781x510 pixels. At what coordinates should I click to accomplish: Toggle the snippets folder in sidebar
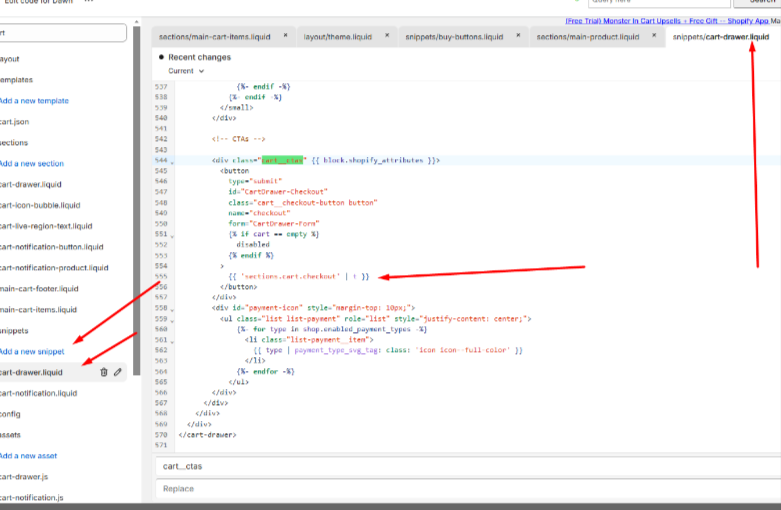14,331
